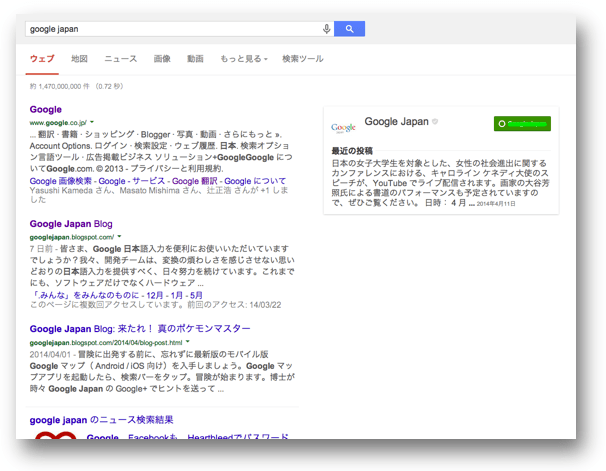Viewport: 606px width, 471px height.
Task: Open the Google について sitelink
Action: (x=255, y=181)
